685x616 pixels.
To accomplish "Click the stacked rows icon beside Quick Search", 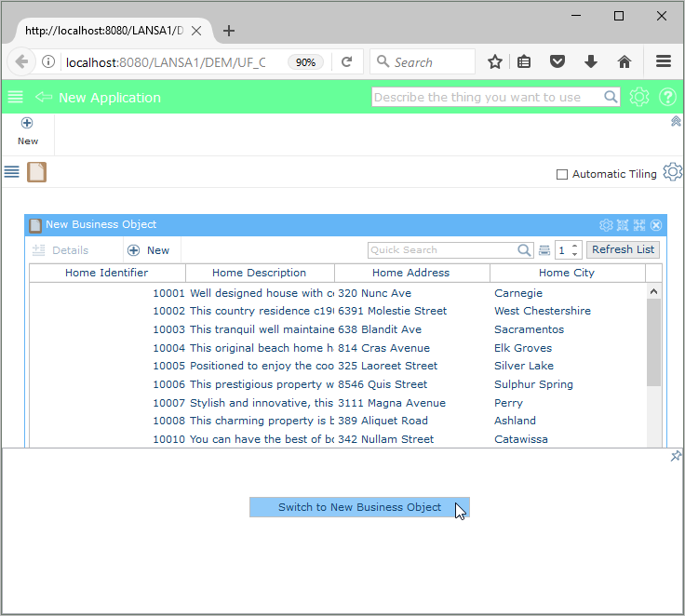I will (x=544, y=250).
